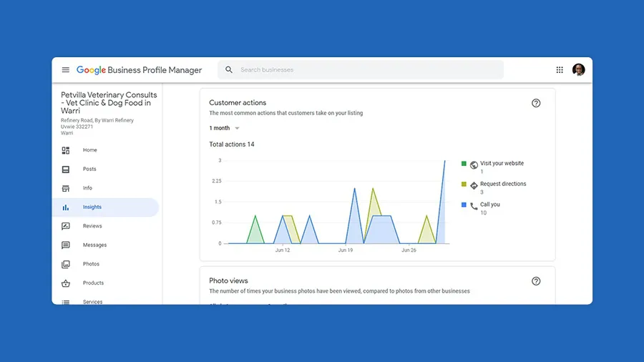Click the Google logo

pyautogui.click(x=91, y=70)
